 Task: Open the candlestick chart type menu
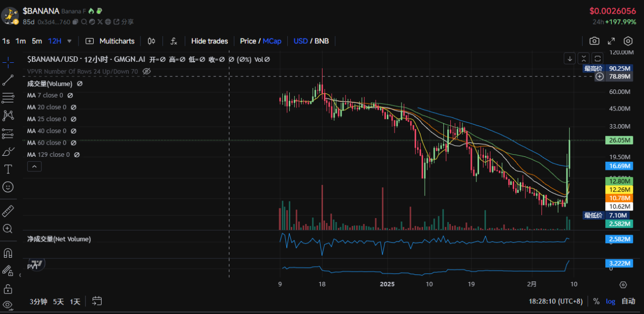pos(151,41)
